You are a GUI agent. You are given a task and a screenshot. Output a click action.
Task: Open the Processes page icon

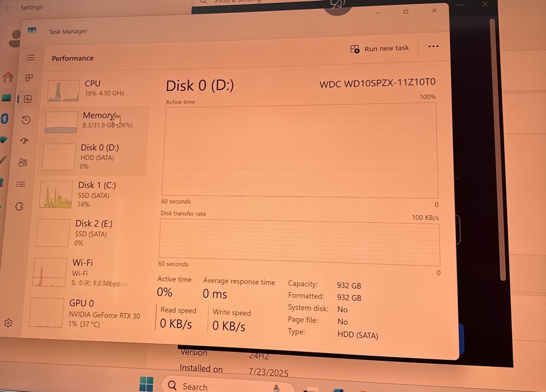coord(29,78)
